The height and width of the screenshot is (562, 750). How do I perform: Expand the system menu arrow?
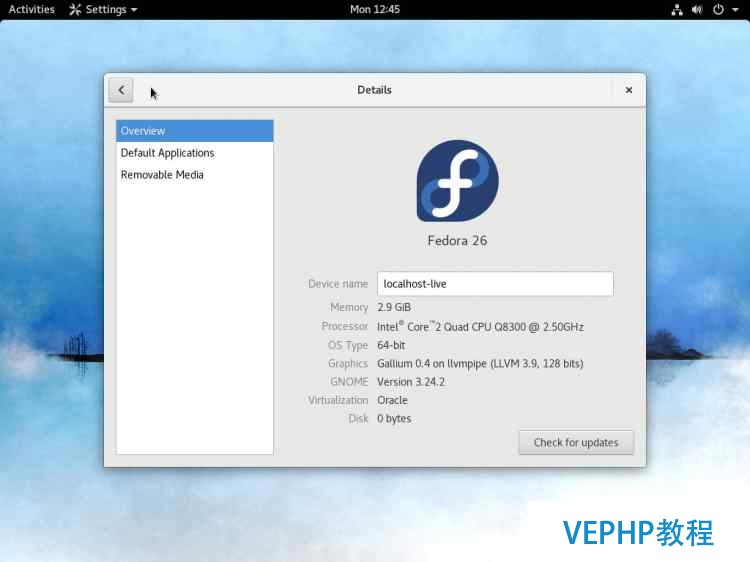click(x=735, y=10)
